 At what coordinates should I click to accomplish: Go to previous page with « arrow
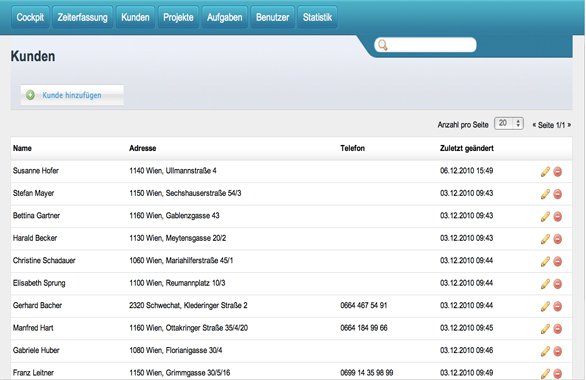point(534,125)
